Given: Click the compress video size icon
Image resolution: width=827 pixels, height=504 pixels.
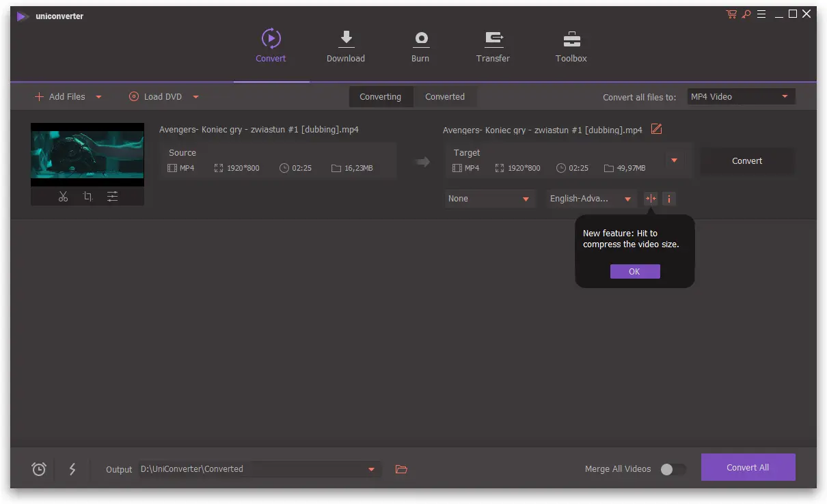Looking at the screenshot, I should click(651, 199).
